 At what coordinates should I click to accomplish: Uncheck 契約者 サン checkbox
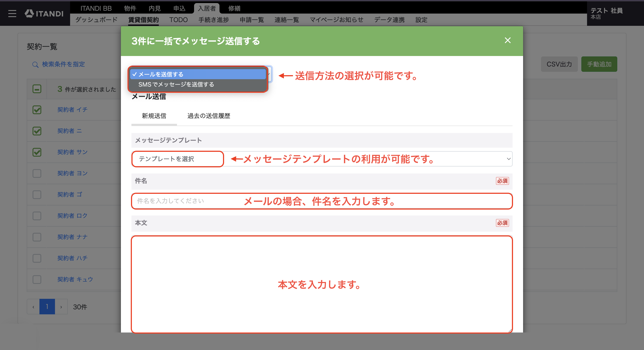pos(37,152)
